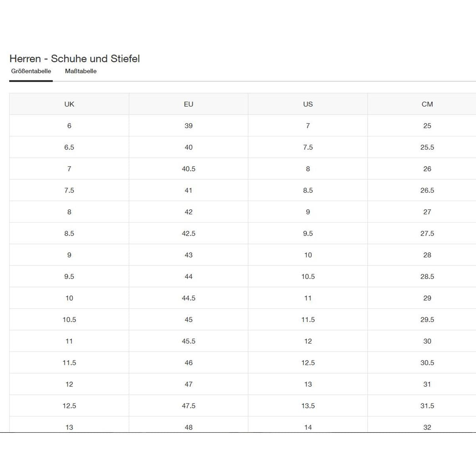Click EU size 44.5 cell
The height and width of the screenshot is (476, 476).
tap(188, 298)
